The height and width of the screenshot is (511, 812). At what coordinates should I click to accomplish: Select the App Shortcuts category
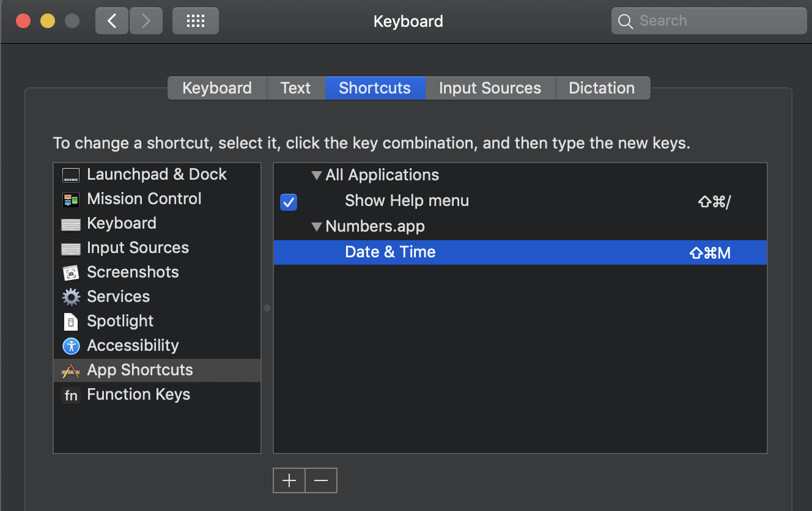pos(139,370)
